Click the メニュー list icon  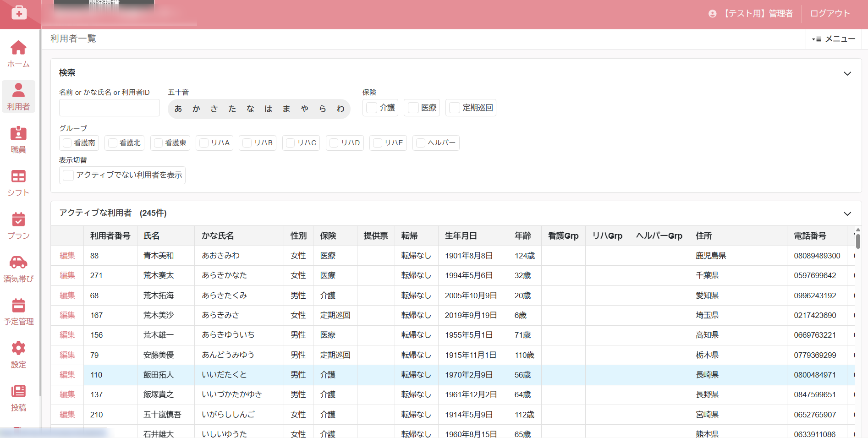pyautogui.click(x=817, y=39)
